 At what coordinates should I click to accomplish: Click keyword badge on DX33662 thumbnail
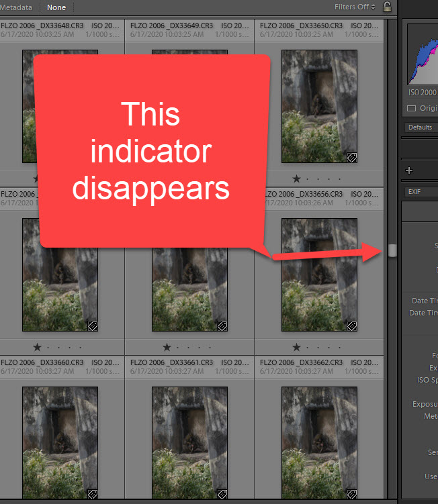[352, 494]
